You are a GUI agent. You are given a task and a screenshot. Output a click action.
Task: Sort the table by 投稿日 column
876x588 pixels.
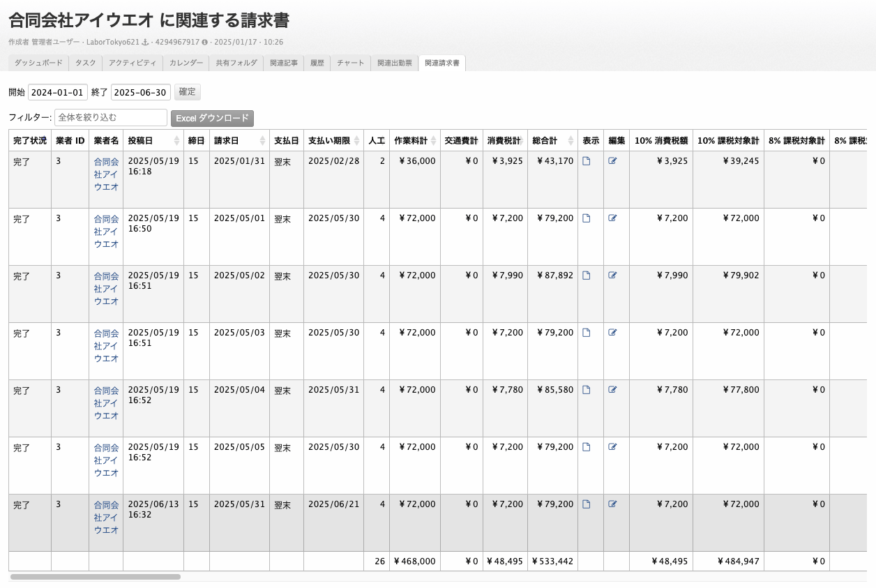(153, 140)
